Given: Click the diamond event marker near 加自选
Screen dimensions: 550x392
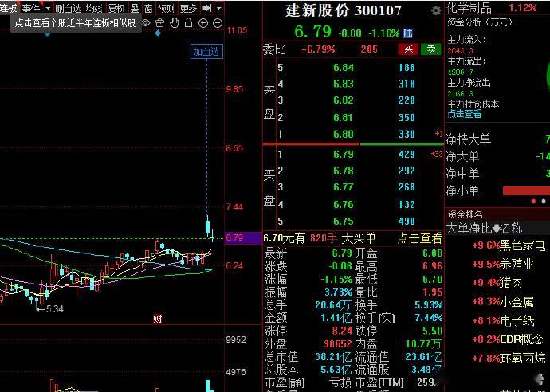Looking at the screenshot, I should click(x=158, y=33).
